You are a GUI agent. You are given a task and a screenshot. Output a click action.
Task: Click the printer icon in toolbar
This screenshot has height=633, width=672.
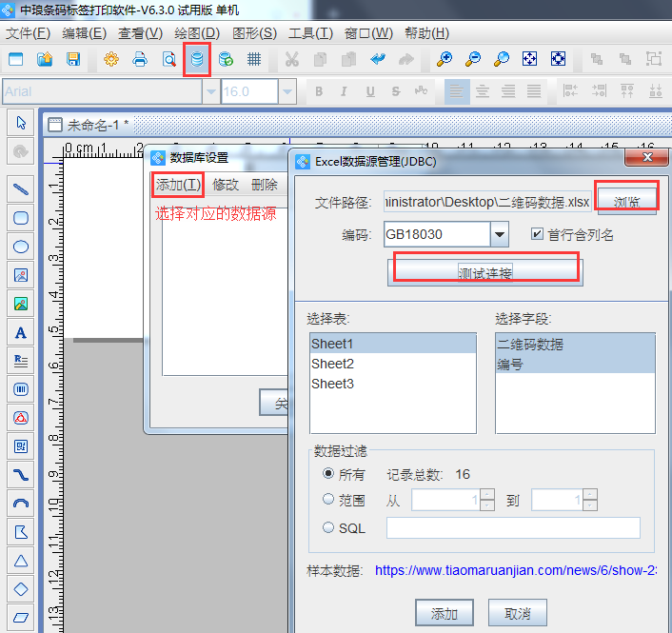[x=140, y=59]
